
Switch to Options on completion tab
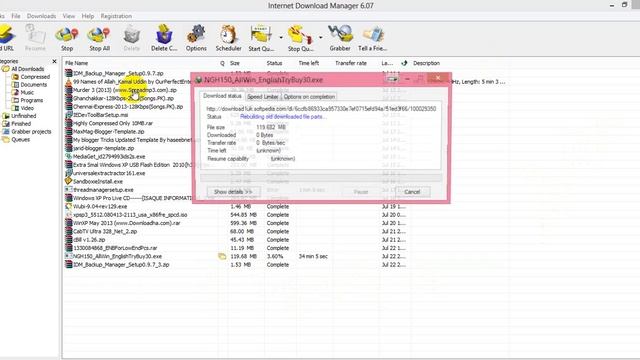[x=309, y=97]
